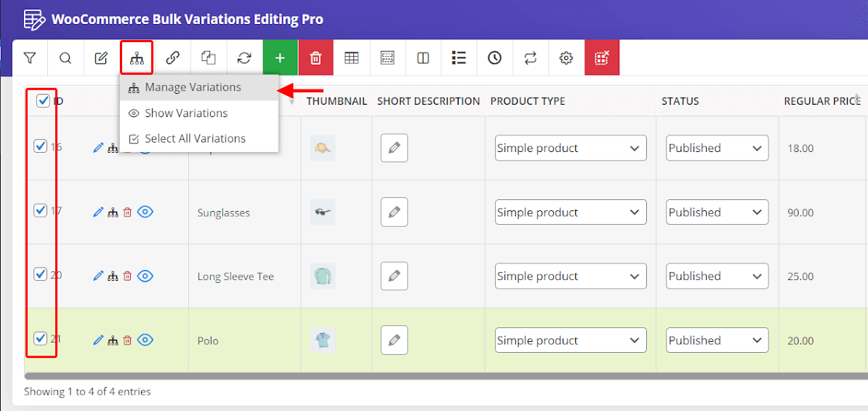This screenshot has height=411, width=868.
Task: Open the search magnifier tool
Action: pos(65,58)
